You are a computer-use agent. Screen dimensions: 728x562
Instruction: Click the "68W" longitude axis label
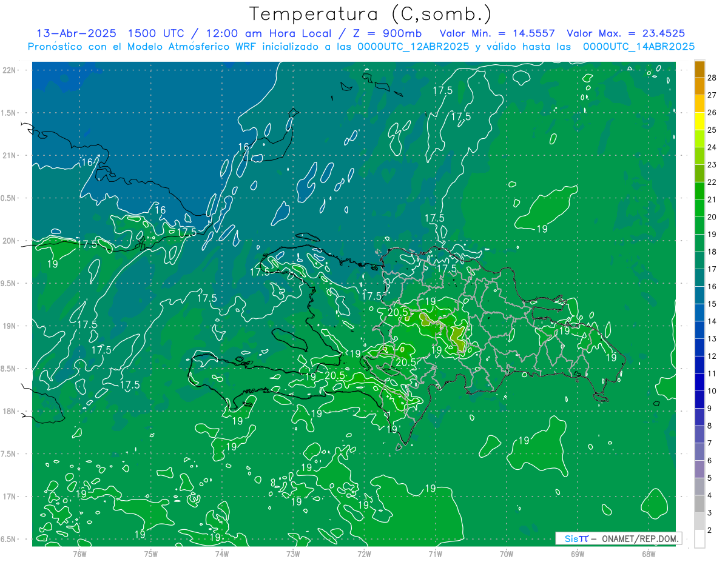[649, 554]
